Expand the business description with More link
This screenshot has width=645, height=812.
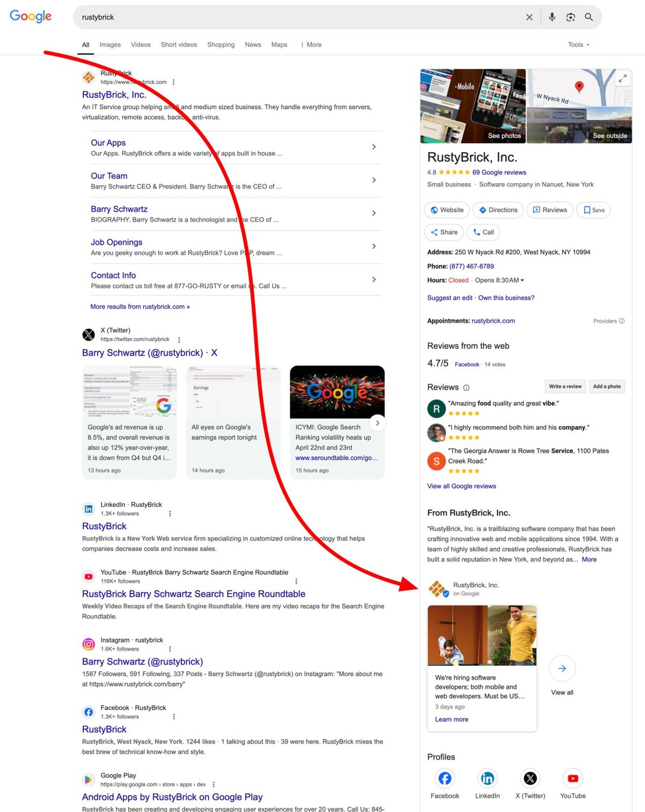click(x=589, y=559)
